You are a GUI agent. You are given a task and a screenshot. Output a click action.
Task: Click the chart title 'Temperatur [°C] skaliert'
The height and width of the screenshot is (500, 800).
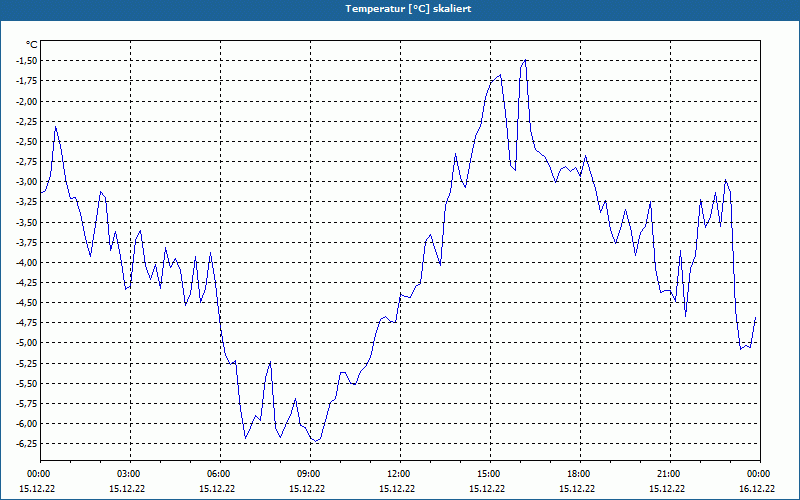(408, 9)
